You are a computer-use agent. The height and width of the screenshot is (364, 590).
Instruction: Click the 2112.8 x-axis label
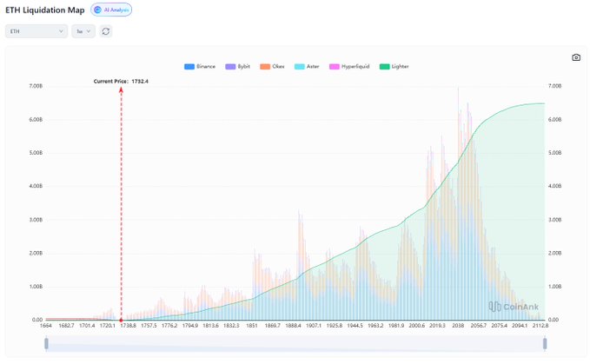coord(540,326)
